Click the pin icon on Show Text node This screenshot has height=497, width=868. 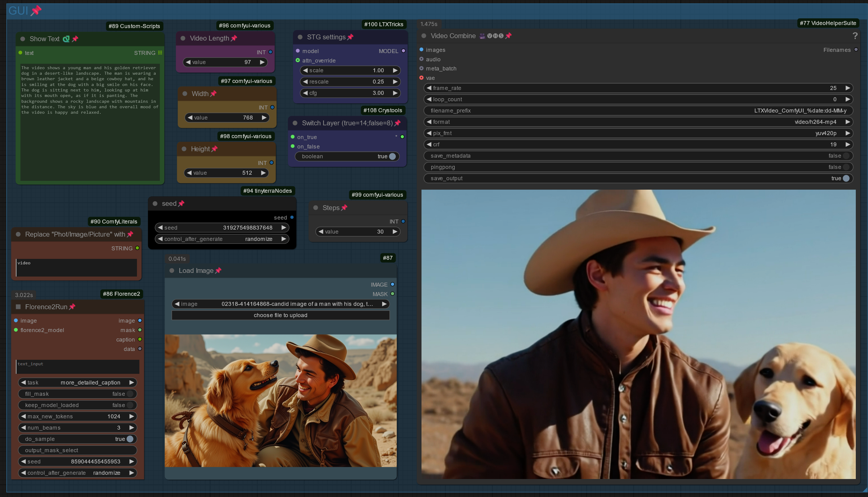click(x=75, y=39)
